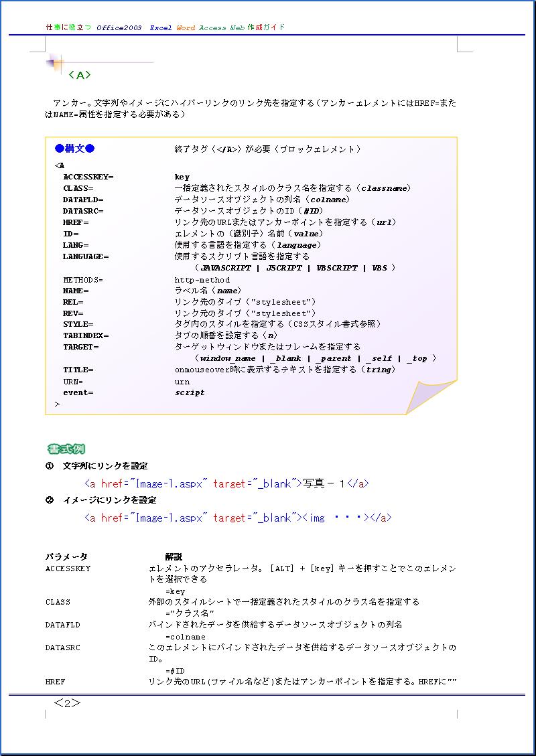536x756 pixels.
Task: Click the second code example containing the img tag
Action: pos(238,518)
